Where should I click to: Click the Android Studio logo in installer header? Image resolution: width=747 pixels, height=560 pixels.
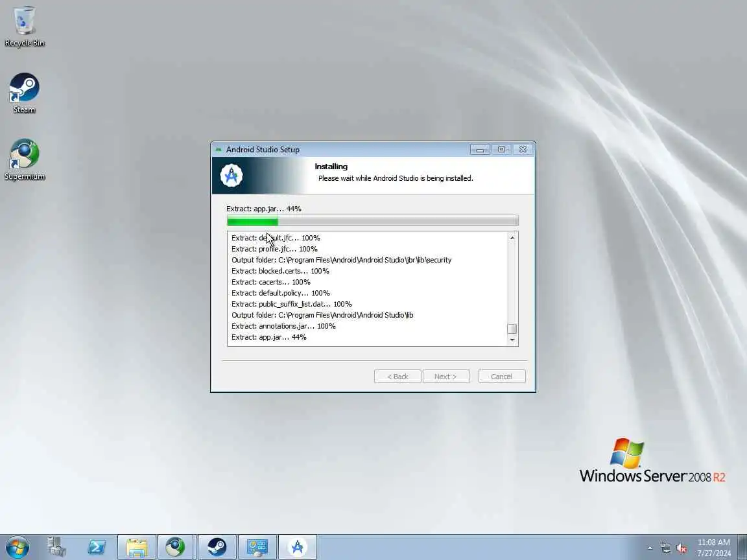[231, 175]
